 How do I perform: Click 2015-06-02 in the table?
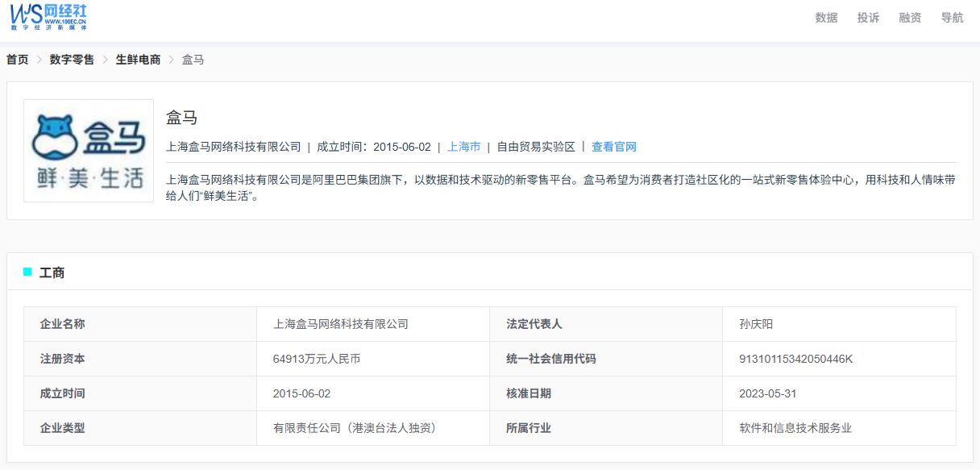pos(302,393)
